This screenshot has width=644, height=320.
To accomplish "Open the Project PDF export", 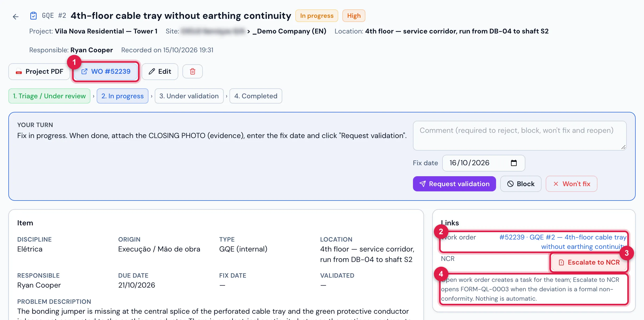I will click(x=39, y=72).
